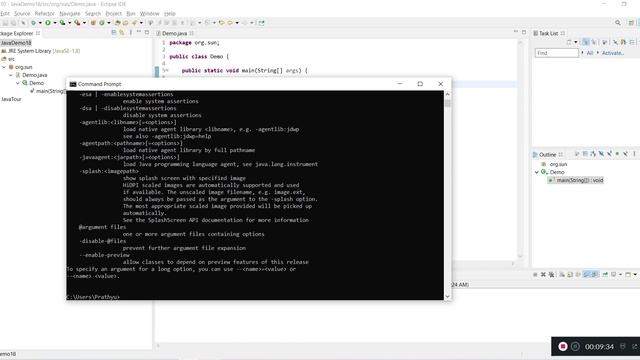Click the External Tools toolbar icon
640x360 pixels.
click(x=77, y=23)
